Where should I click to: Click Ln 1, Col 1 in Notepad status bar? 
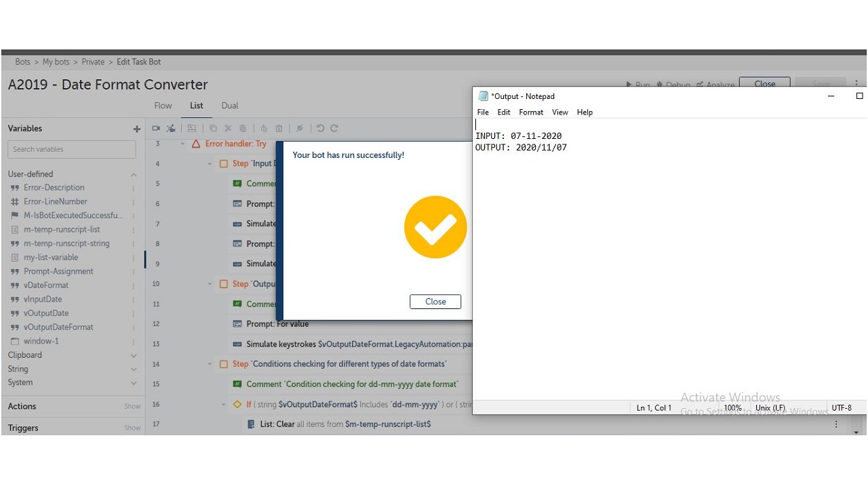pos(654,408)
